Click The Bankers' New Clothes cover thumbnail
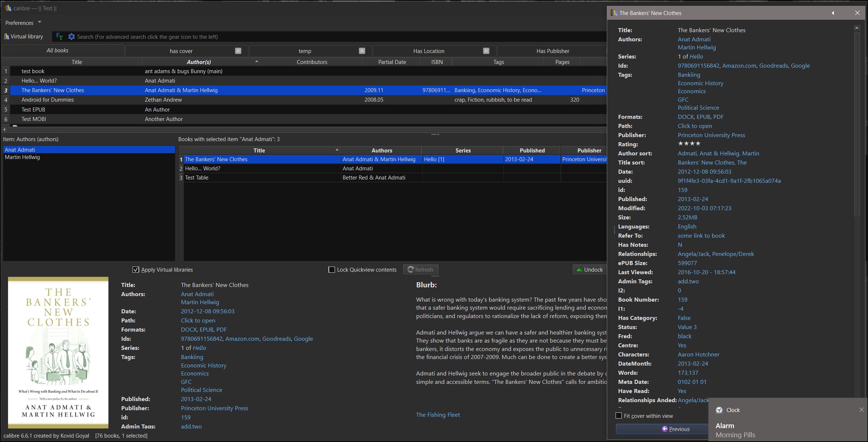The height and width of the screenshot is (442, 868). click(x=58, y=352)
